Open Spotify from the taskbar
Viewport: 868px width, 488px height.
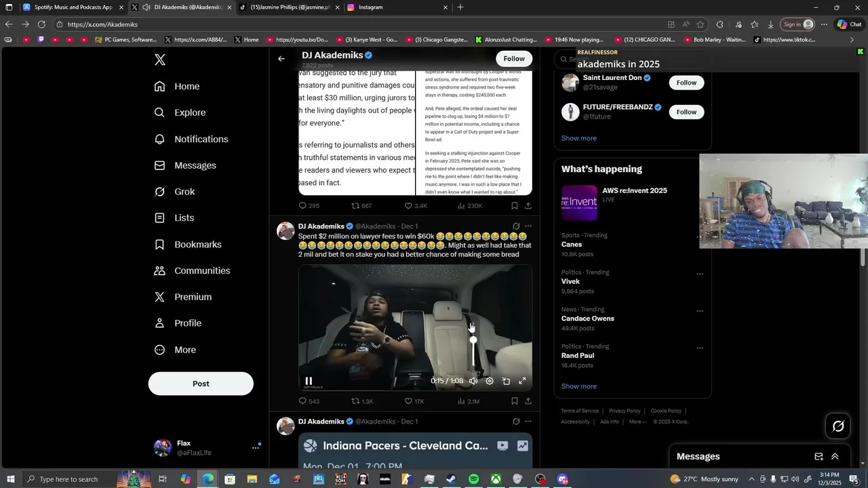click(473, 479)
